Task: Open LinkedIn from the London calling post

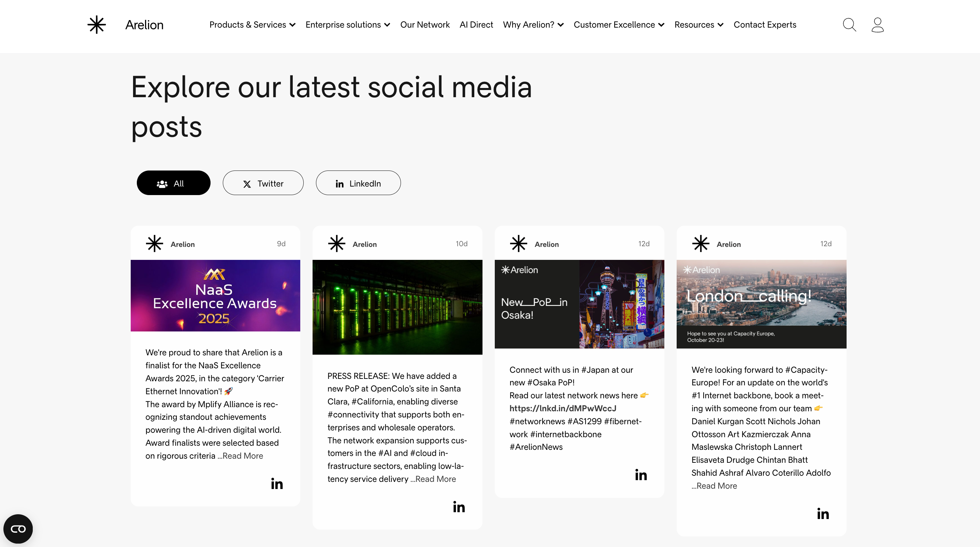Action: tap(823, 514)
